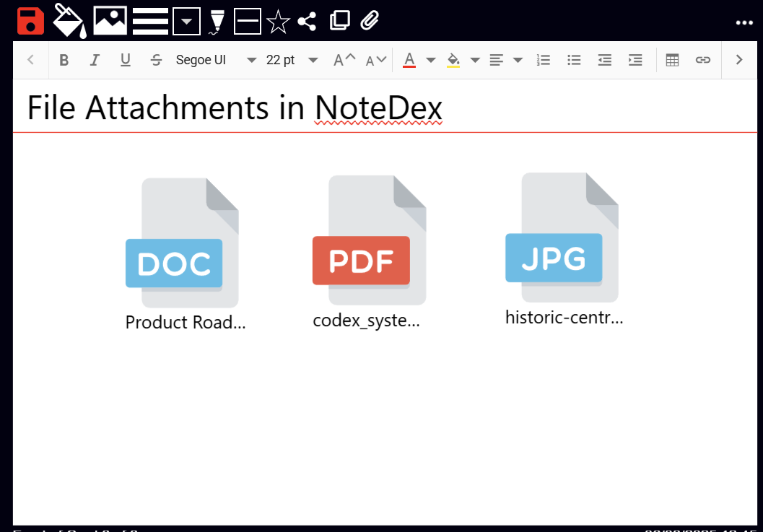This screenshot has width=763, height=532.
Task: Mark the card as favorite with star
Action: [x=279, y=22]
